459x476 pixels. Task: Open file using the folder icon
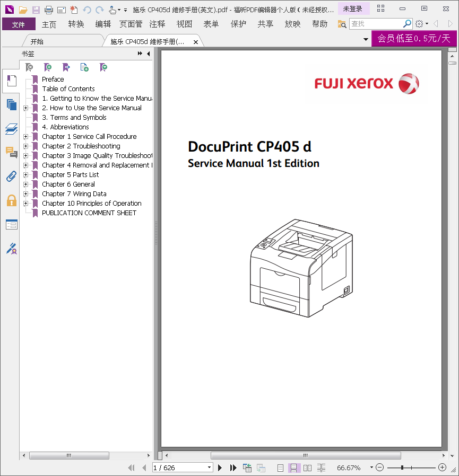pyautogui.click(x=23, y=10)
